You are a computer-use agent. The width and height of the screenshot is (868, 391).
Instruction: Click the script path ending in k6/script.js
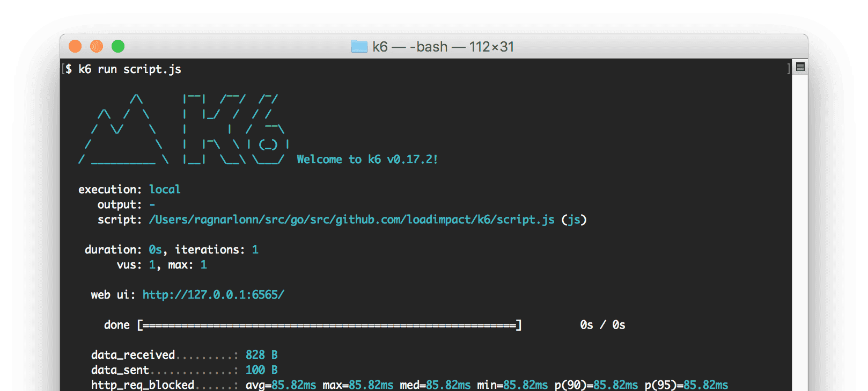(352, 220)
